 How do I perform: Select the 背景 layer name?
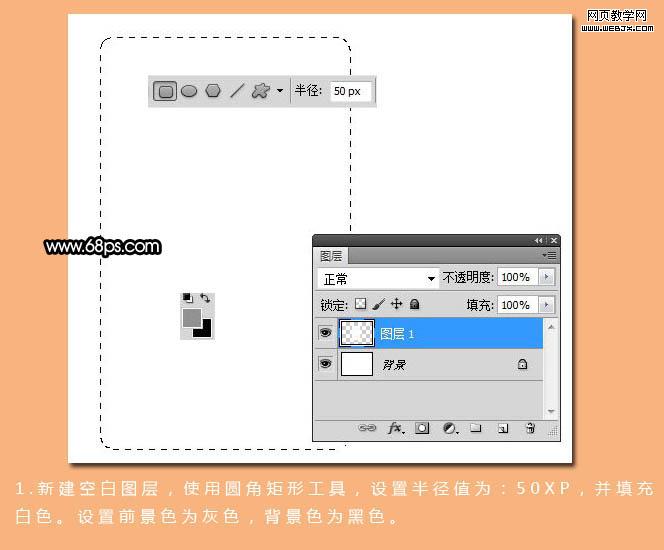point(394,365)
